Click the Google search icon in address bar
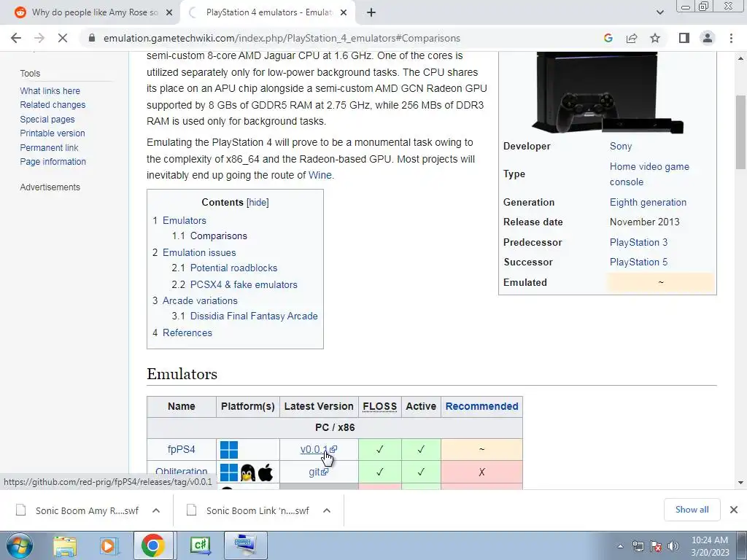The height and width of the screenshot is (560, 747). (608, 38)
